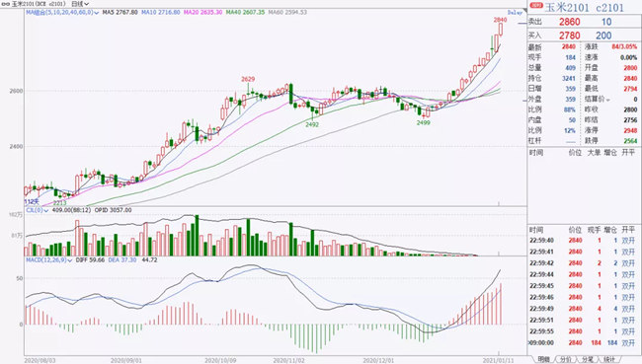Open the 日线 period dropdown
Image resolution: width=642 pixels, height=364 pixels.
click(x=80, y=4)
